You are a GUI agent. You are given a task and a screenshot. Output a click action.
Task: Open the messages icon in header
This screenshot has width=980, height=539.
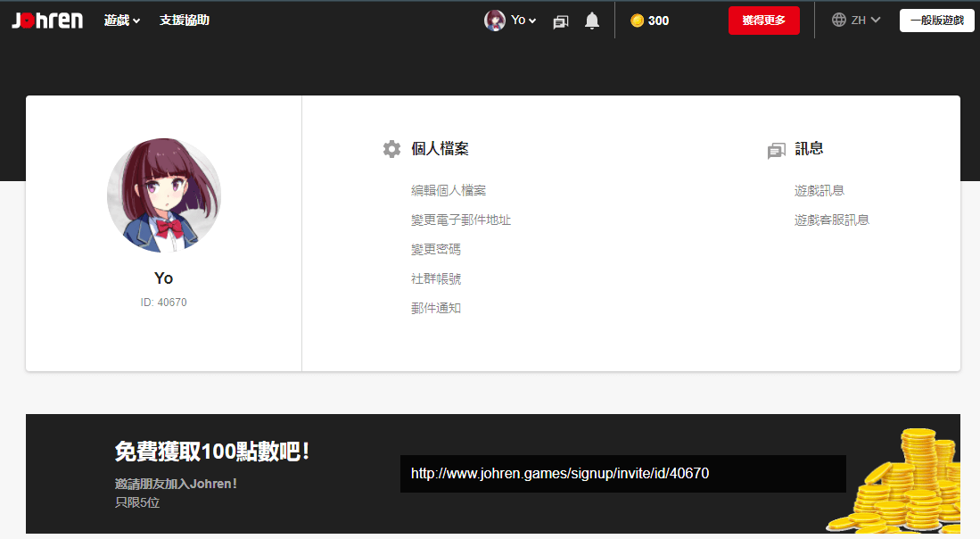pos(561,21)
